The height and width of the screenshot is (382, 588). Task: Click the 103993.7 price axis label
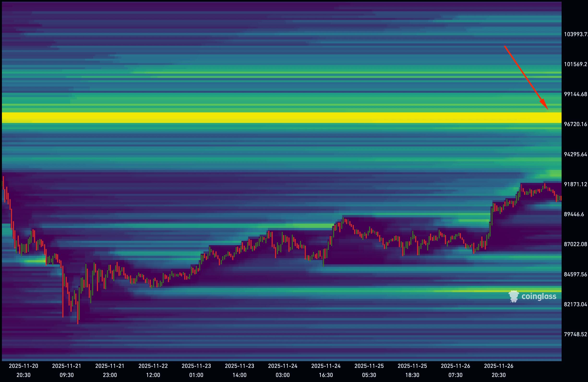pyautogui.click(x=575, y=34)
